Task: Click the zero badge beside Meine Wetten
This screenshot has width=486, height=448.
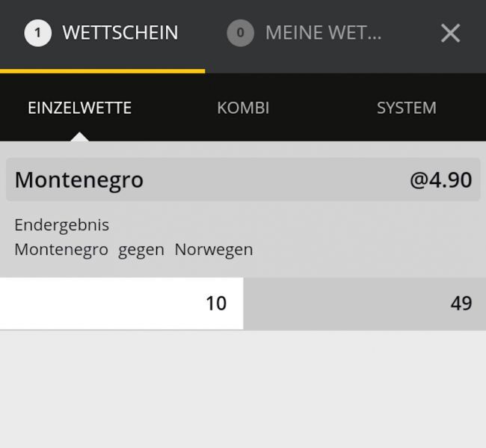Action: point(240,33)
